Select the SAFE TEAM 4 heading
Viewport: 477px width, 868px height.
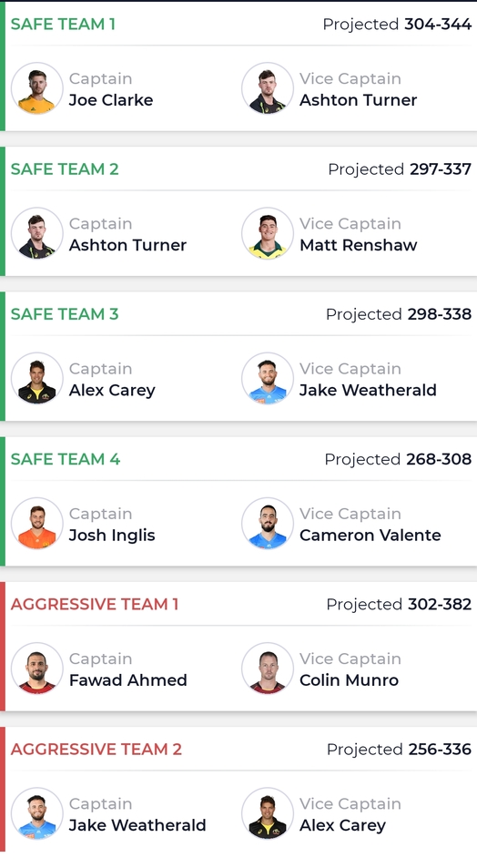[x=66, y=459]
